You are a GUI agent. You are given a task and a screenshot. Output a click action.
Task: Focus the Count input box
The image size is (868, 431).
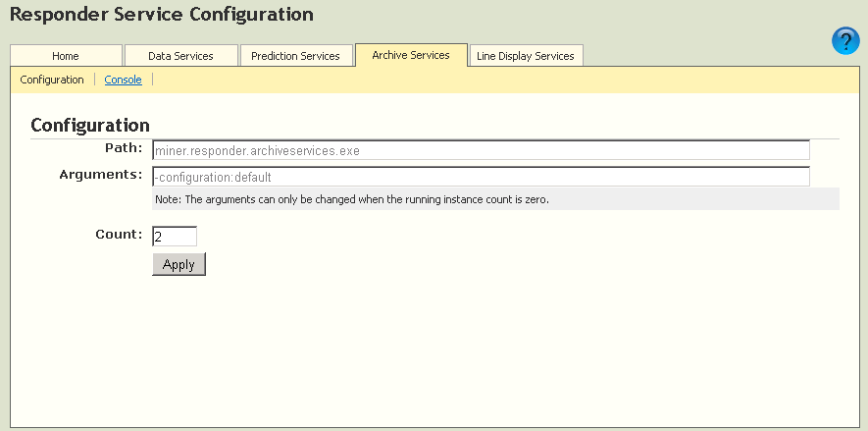[x=175, y=236]
